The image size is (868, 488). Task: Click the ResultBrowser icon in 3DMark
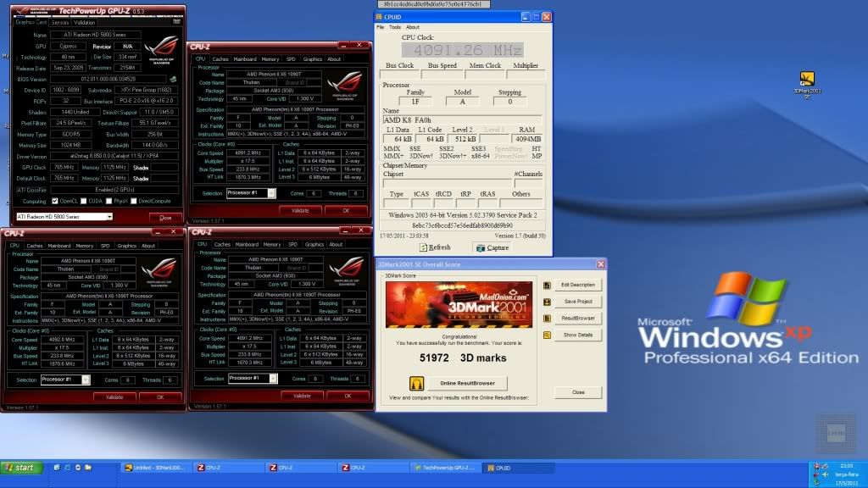[548, 319]
